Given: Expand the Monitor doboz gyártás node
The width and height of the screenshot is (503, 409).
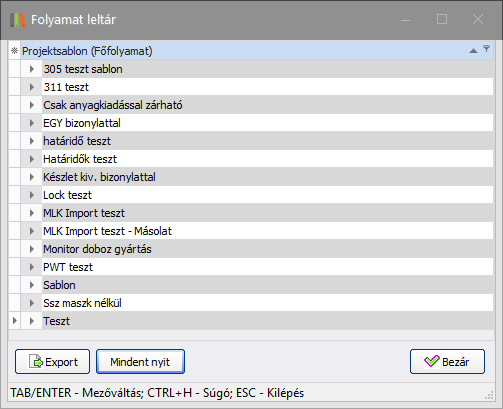Looking at the screenshot, I should point(32,249).
